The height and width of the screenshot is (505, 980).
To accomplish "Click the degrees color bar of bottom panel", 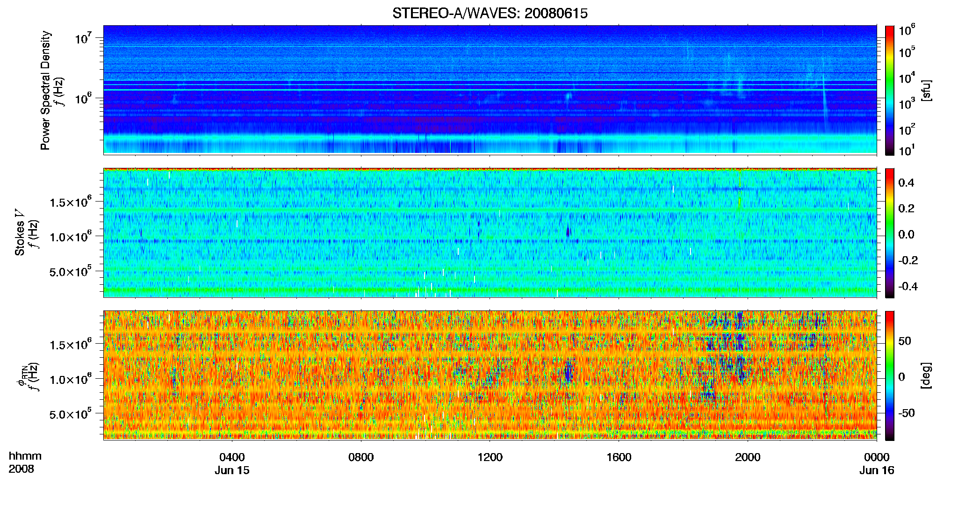I will point(890,375).
